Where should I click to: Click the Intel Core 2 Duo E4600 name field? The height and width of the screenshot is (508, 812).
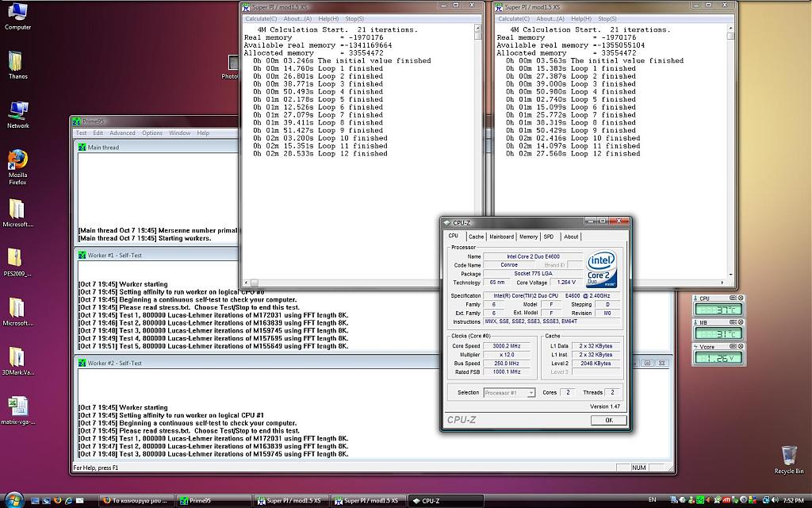[x=533, y=256]
